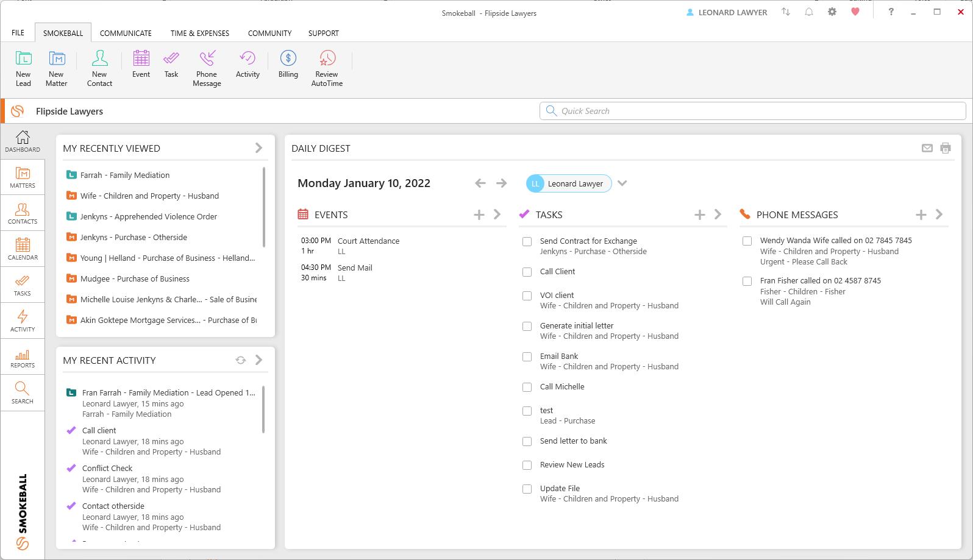The height and width of the screenshot is (560, 973).
Task: Mark Call Michelle task as done
Action: click(x=527, y=388)
